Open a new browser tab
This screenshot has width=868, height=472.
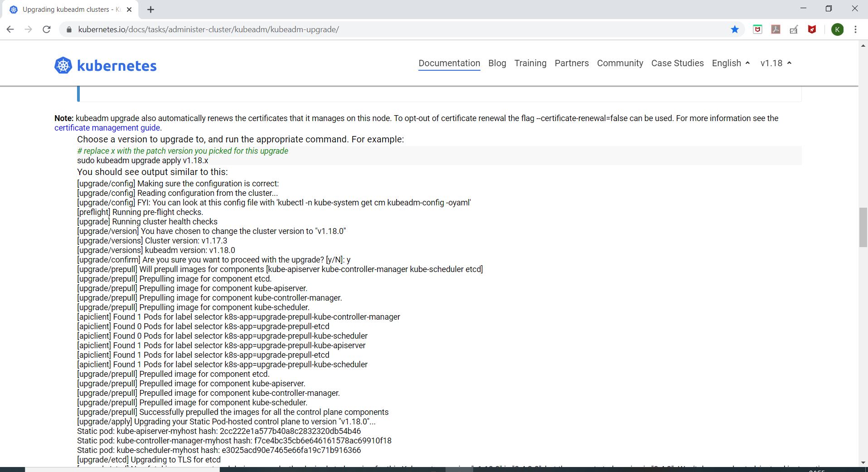151,10
